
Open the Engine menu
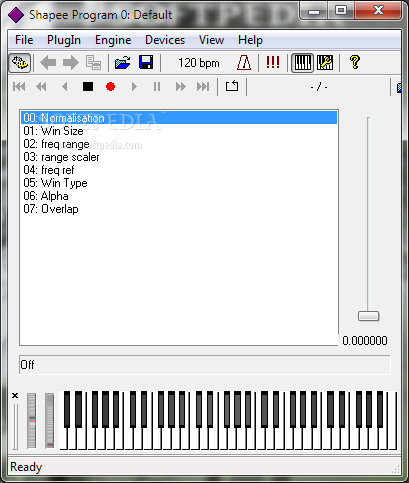pyautogui.click(x=113, y=40)
